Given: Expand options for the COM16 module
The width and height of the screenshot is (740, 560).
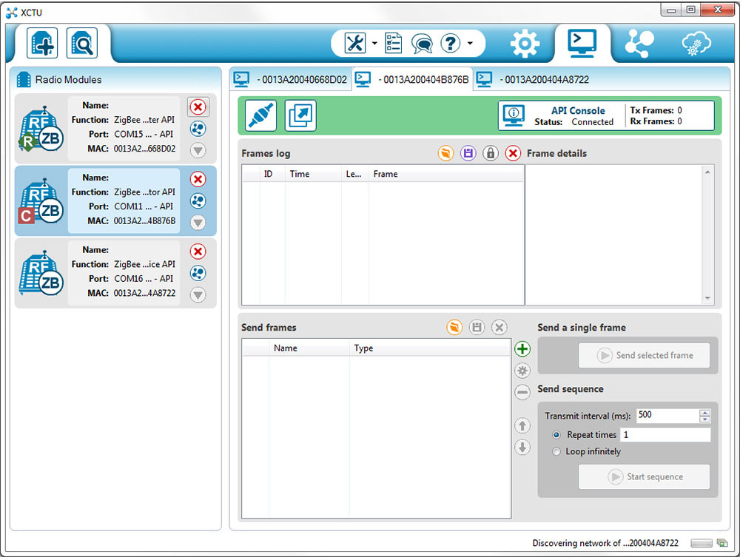Looking at the screenshot, I should [198, 295].
